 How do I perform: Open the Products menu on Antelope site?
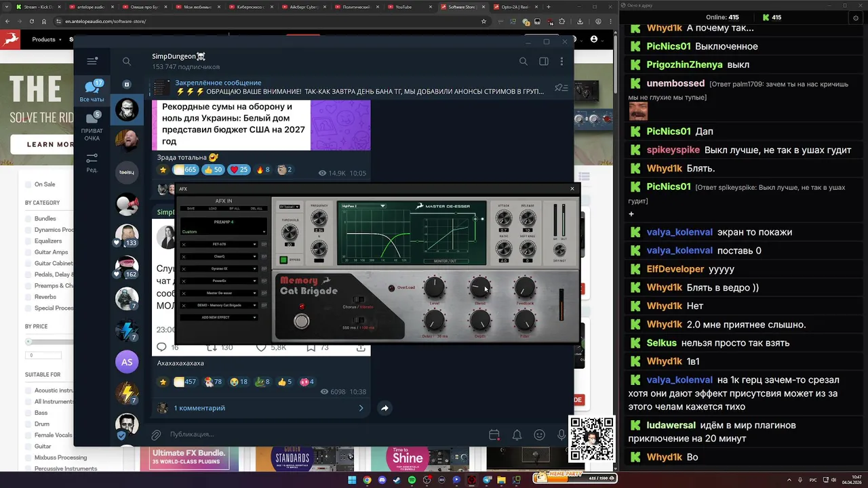tap(46, 39)
